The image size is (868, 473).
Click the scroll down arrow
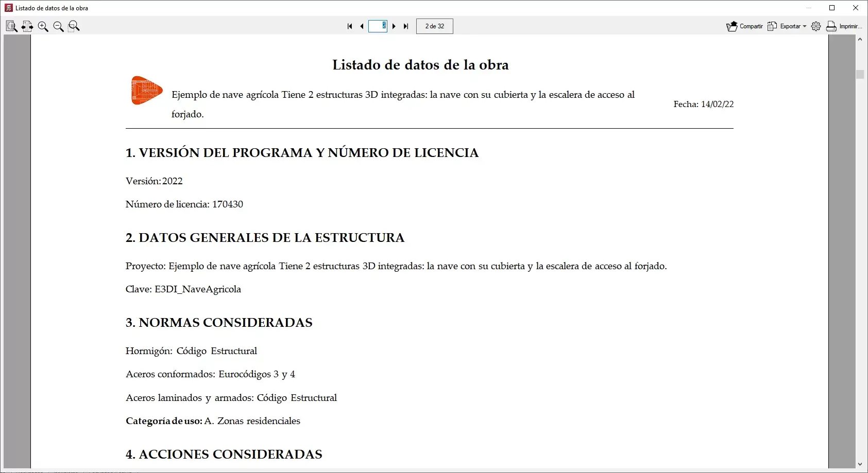[860, 465]
